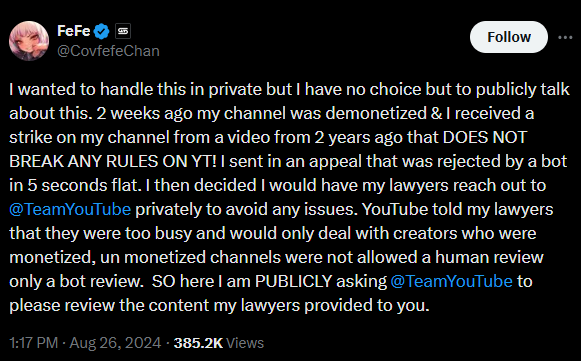The image size is (581, 361).
Task: Follow the FeFe account
Action: [x=509, y=37]
